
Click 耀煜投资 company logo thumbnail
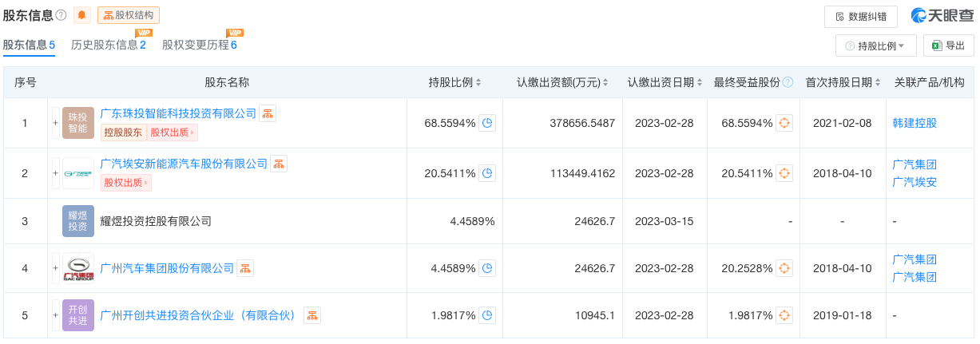(78, 221)
